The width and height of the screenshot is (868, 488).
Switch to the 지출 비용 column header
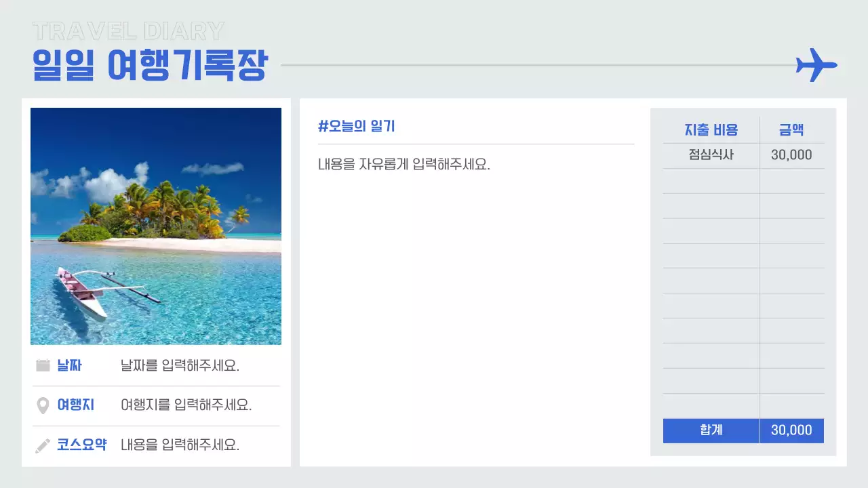point(710,129)
